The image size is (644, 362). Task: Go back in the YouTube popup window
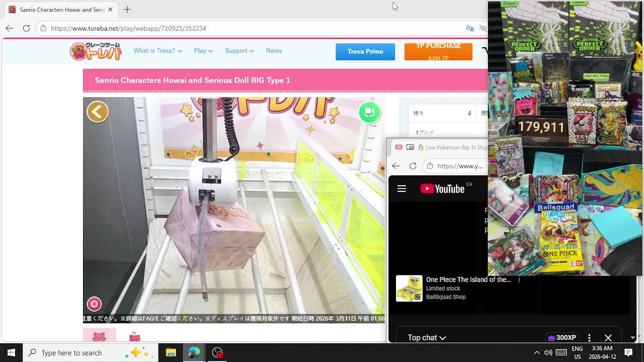point(396,166)
